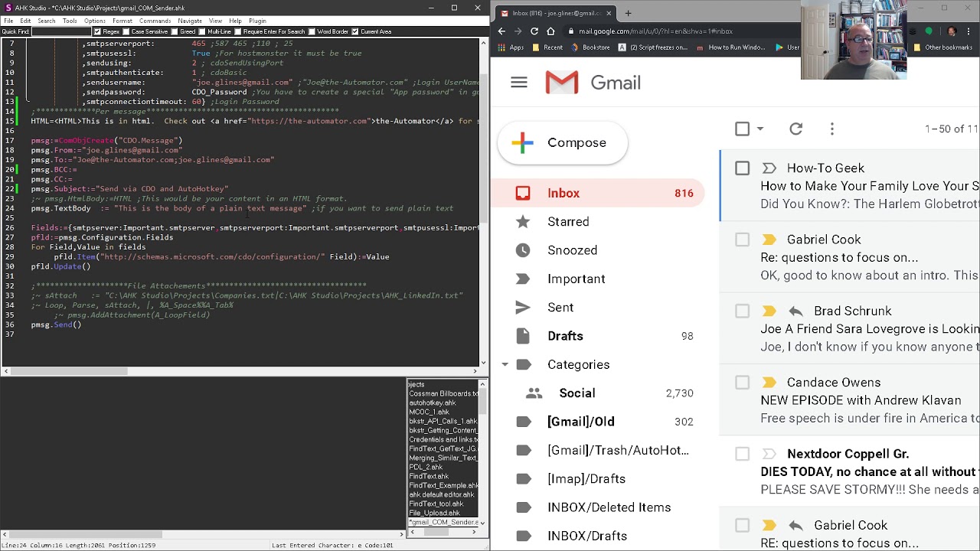Reload the Chrome page
The height and width of the screenshot is (551, 980).
[x=534, y=31]
